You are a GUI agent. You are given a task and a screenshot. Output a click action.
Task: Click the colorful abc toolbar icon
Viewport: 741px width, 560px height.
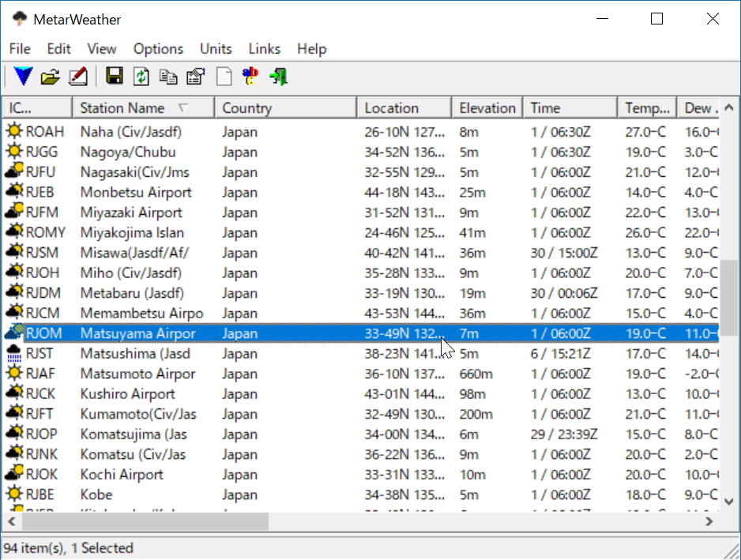coord(250,76)
